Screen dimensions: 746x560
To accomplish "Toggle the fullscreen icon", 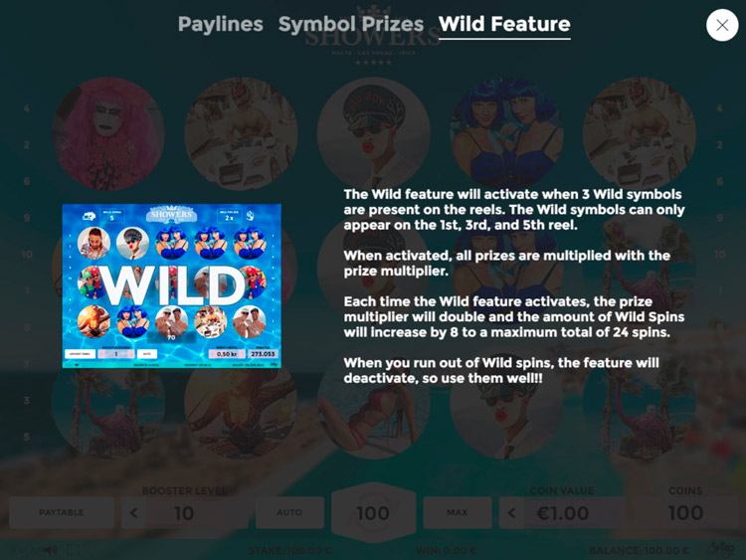I will [74, 550].
